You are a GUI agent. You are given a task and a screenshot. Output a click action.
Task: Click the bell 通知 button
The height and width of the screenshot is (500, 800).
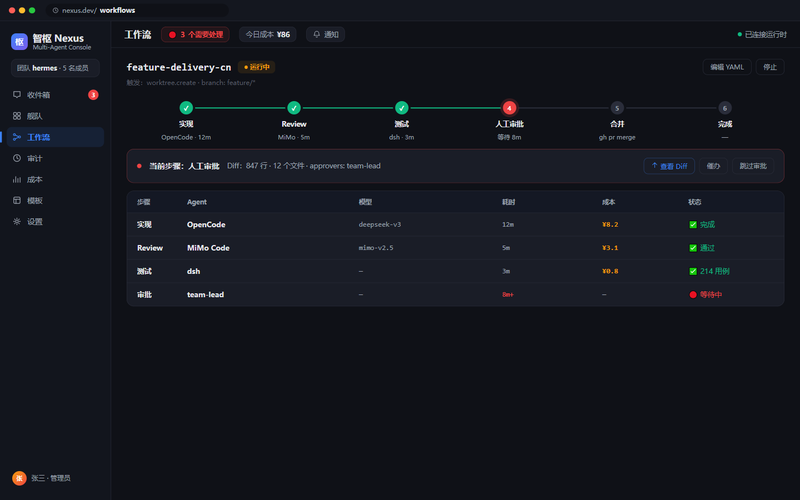326,34
